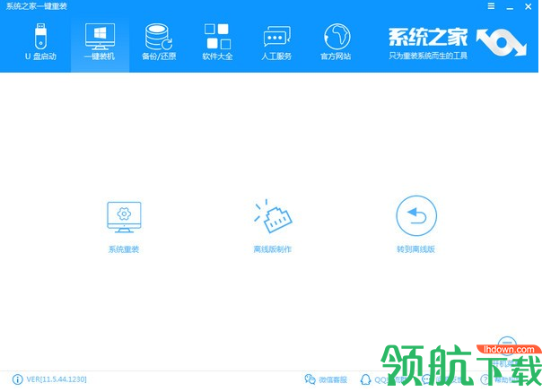
Task: Open the U盘启动 USB boot tab
Action: tap(40, 41)
